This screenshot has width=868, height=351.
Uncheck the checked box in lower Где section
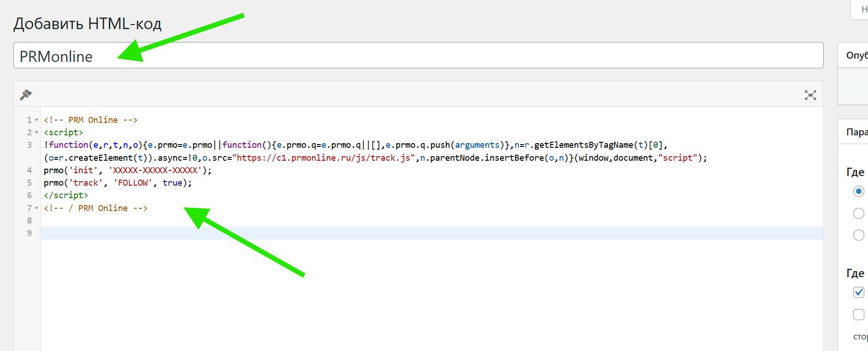coord(859,292)
